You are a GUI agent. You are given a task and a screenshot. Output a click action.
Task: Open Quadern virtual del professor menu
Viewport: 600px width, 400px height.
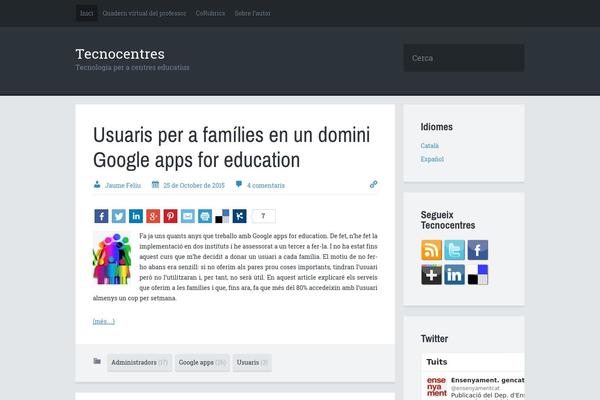[144, 13]
